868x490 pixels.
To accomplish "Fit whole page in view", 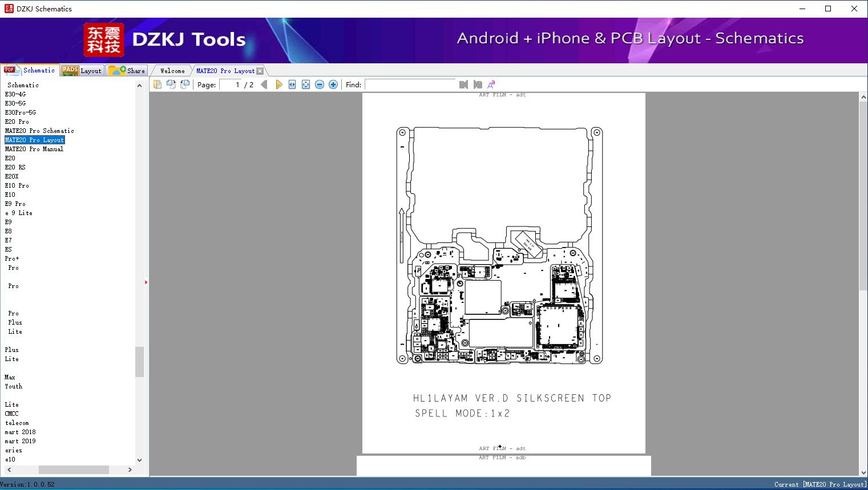I will (x=306, y=84).
